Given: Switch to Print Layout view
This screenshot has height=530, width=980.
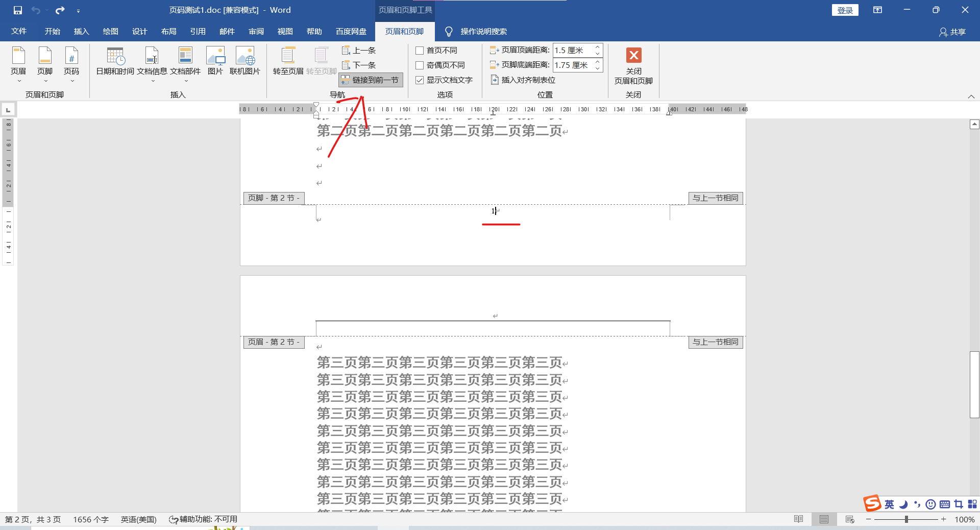Looking at the screenshot, I should coord(824,520).
